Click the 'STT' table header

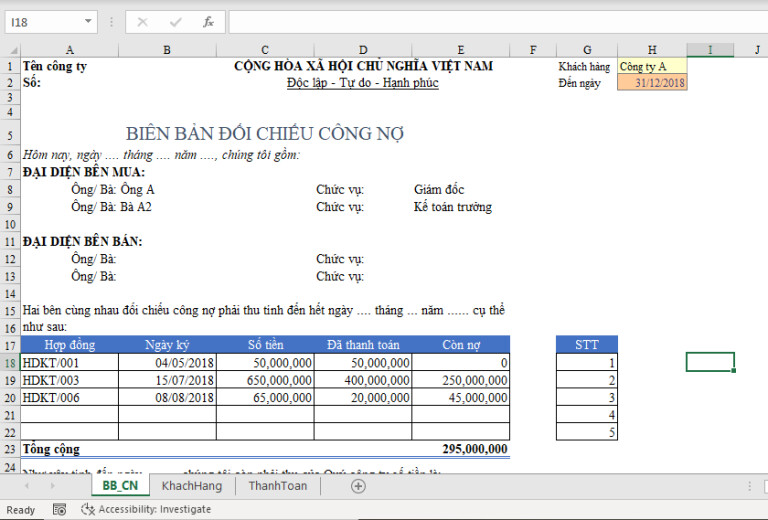pos(587,345)
